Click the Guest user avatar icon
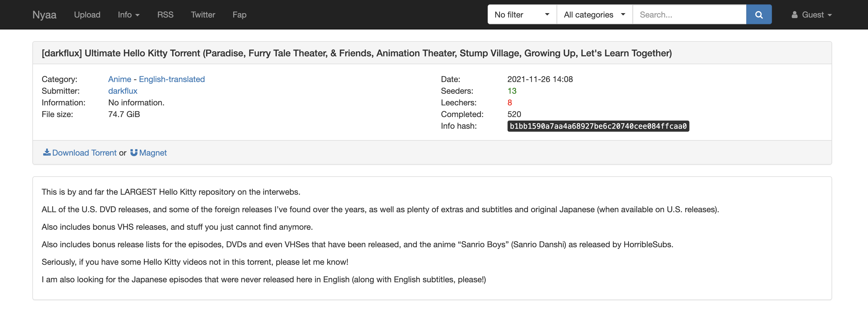 tap(794, 15)
